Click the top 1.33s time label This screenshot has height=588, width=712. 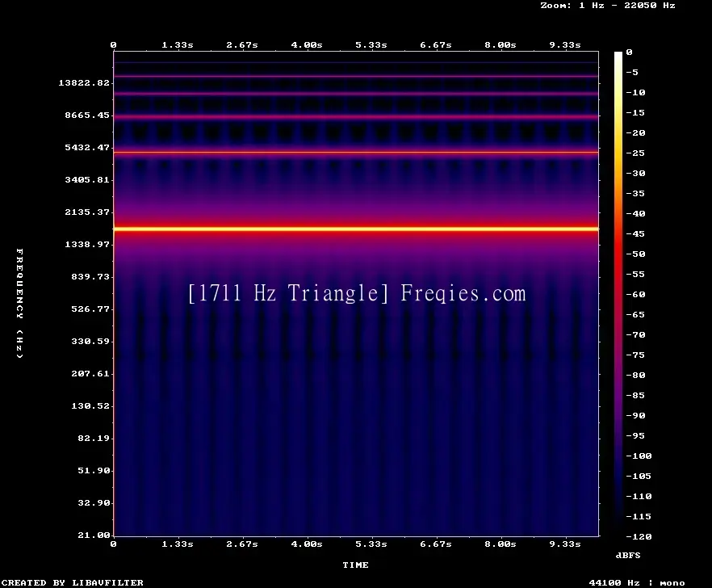click(178, 44)
